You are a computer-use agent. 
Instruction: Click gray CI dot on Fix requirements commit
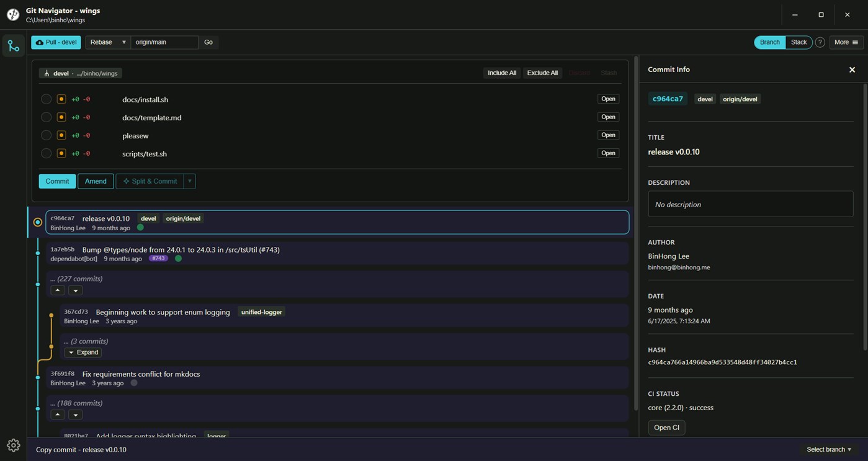[134, 383]
